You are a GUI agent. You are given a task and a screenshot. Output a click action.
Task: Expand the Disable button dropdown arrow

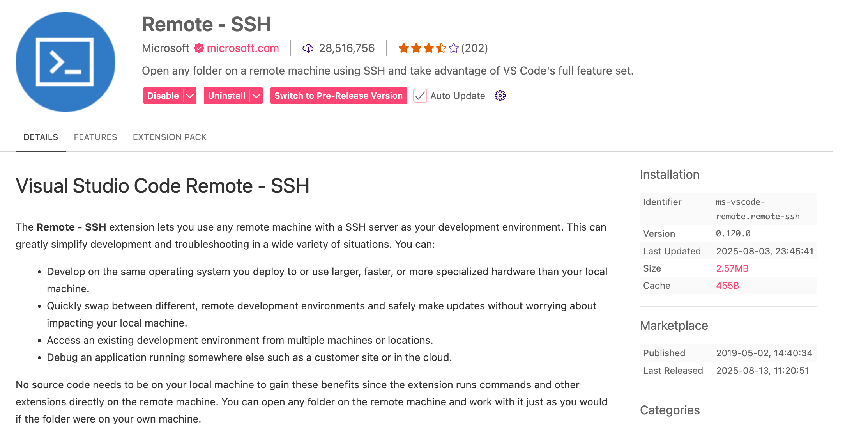190,96
